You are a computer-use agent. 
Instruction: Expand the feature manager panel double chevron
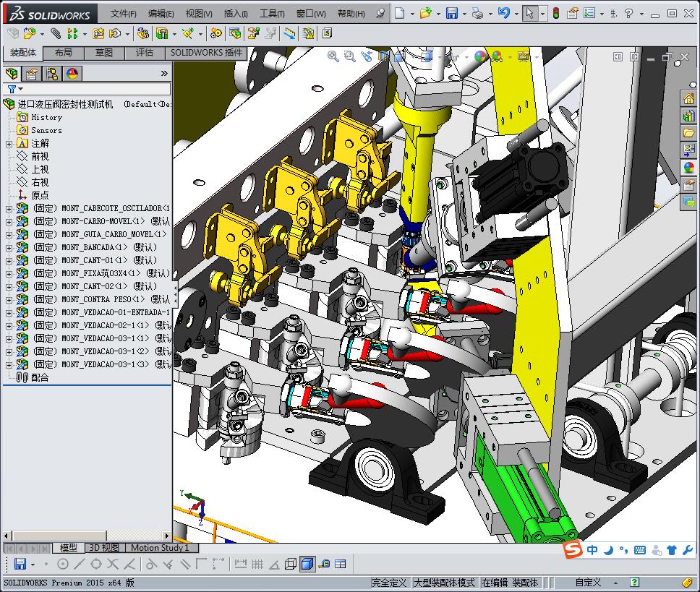click(x=164, y=73)
